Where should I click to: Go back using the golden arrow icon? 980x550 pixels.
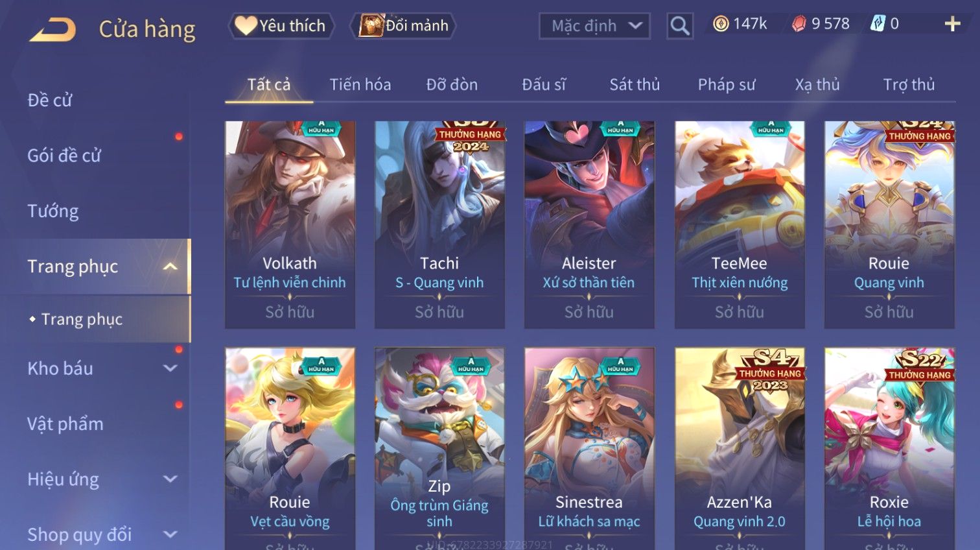point(52,29)
